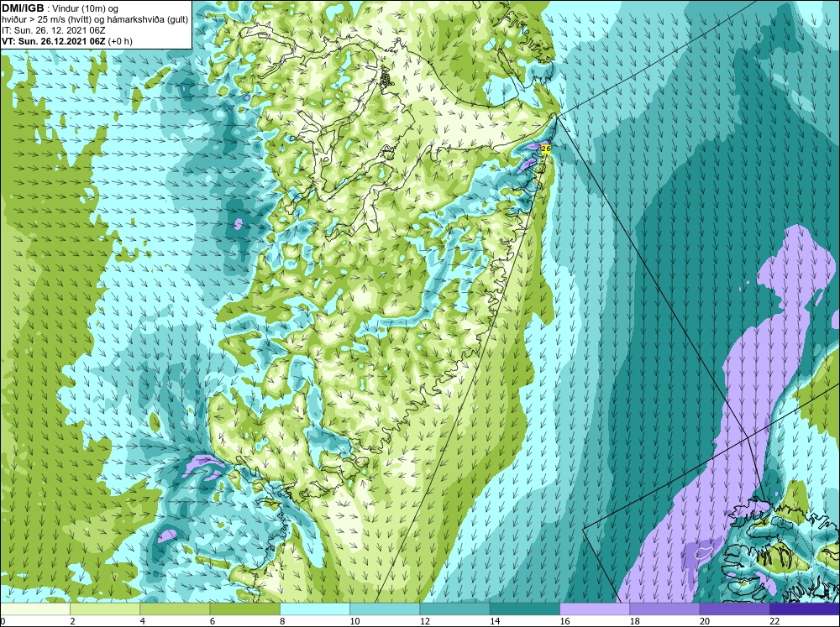Click the 8–10 m/s light cyan legend swatch

[x=315, y=609]
